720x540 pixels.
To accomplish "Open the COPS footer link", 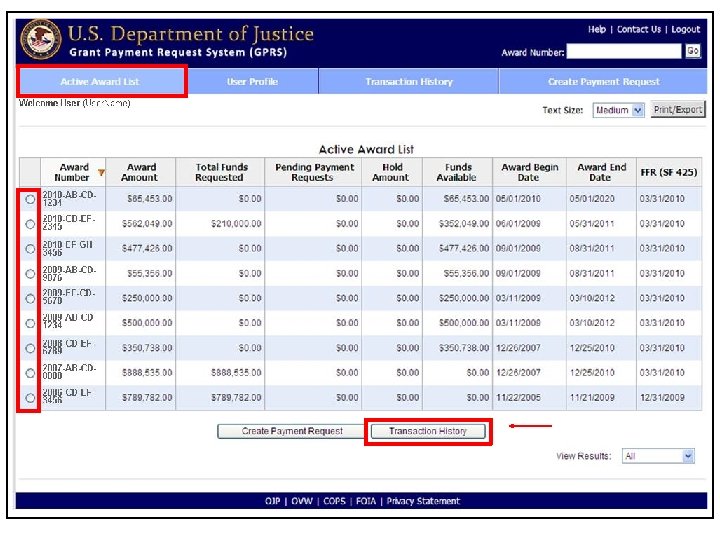I will coord(334,501).
